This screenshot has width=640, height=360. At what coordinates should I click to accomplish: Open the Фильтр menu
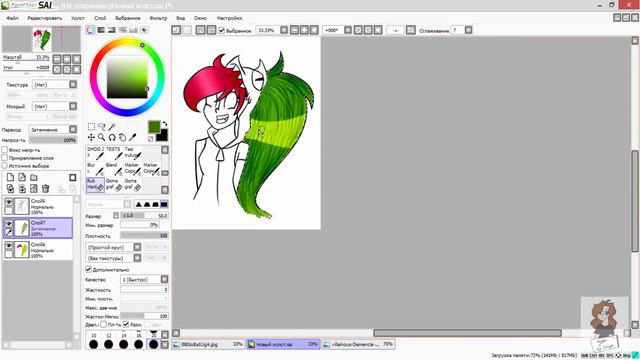point(158,18)
